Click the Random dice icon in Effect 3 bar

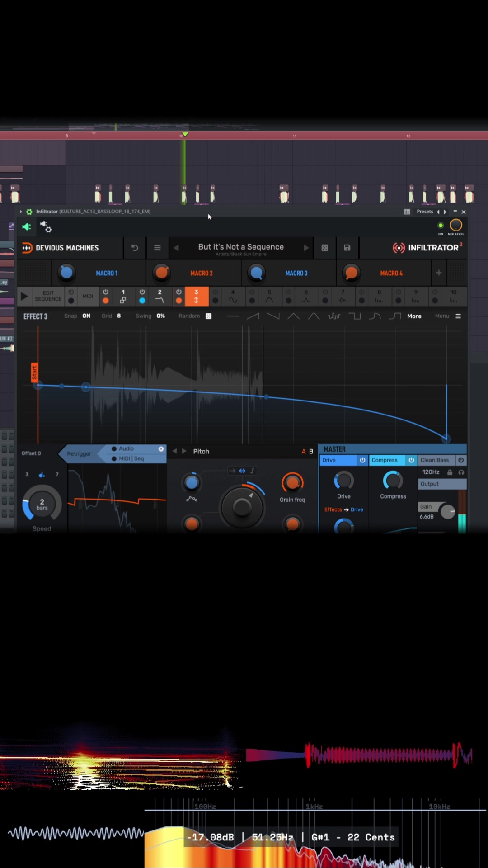point(209,316)
